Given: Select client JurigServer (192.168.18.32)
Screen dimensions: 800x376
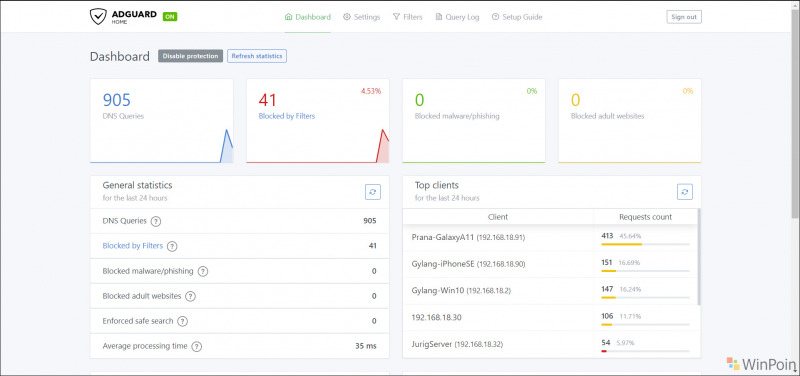Looking at the screenshot, I should tap(457, 344).
